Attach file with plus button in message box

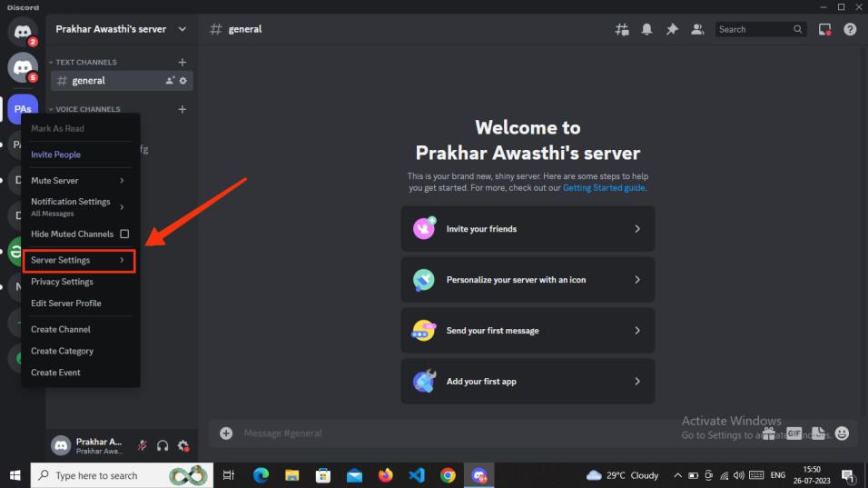[x=226, y=433]
